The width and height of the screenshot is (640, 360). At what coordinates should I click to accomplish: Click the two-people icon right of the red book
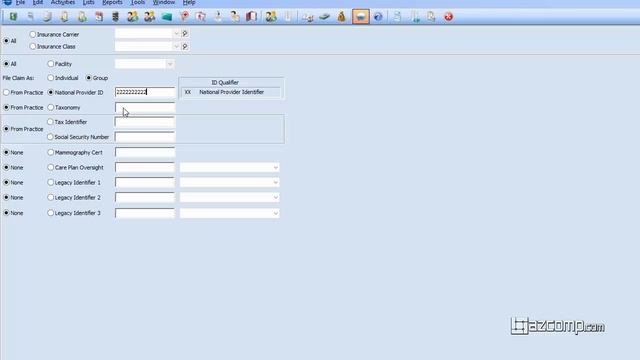[271, 17]
